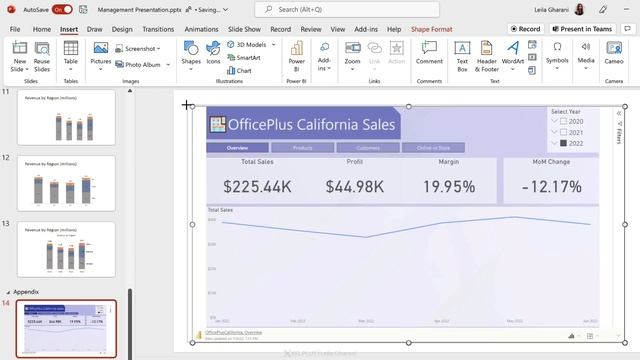Check the 2021 year checkbox
The image size is (640, 360).
(x=563, y=132)
